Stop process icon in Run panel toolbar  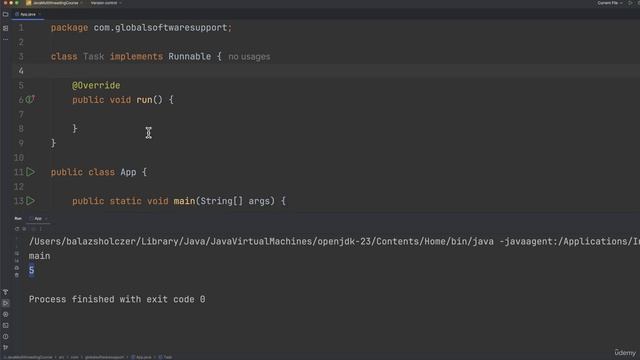pos(24,229)
